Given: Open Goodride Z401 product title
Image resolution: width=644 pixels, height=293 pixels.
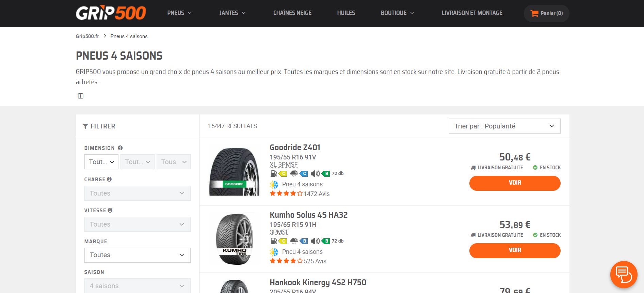Looking at the screenshot, I should pos(295,148).
